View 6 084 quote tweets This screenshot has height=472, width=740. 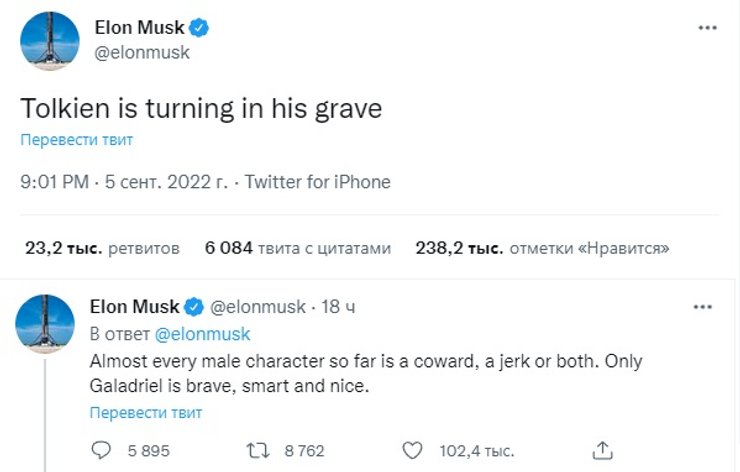pos(297,248)
